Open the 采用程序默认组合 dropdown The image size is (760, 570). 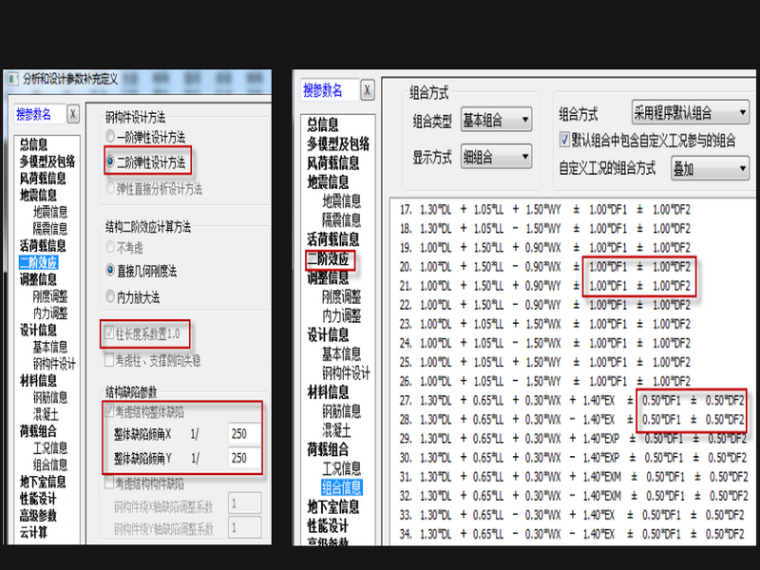pyautogui.click(x=690, y=113)
